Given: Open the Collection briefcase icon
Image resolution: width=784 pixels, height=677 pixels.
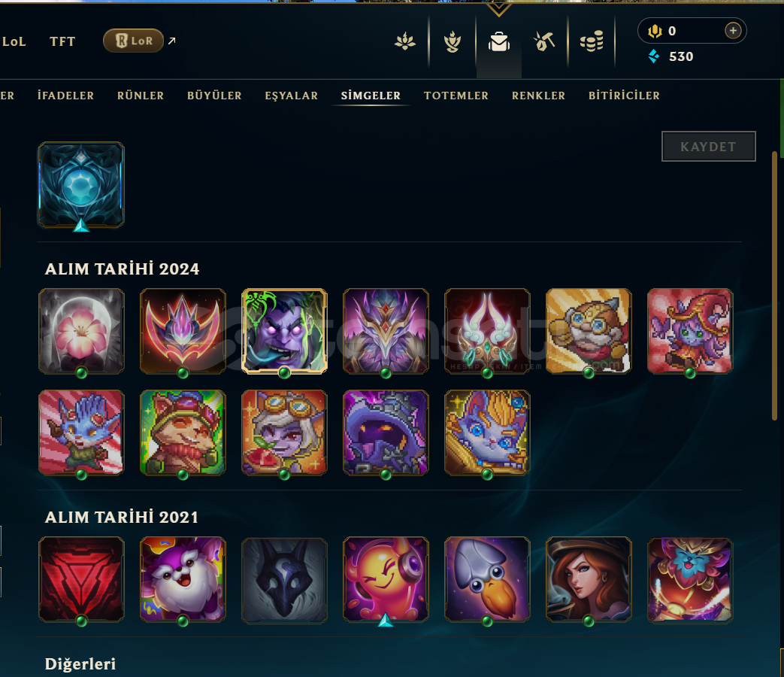Looking at the screenshot, I should coord(499,41).
